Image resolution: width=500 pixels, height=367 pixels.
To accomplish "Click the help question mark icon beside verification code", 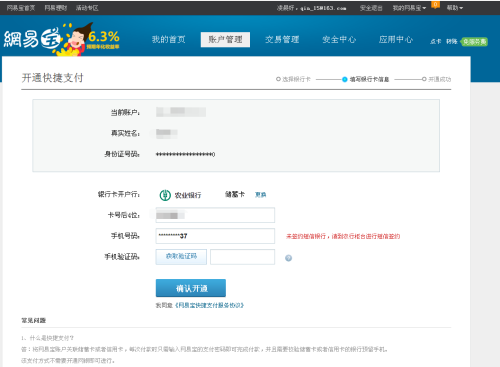I will tap(289, 258).
